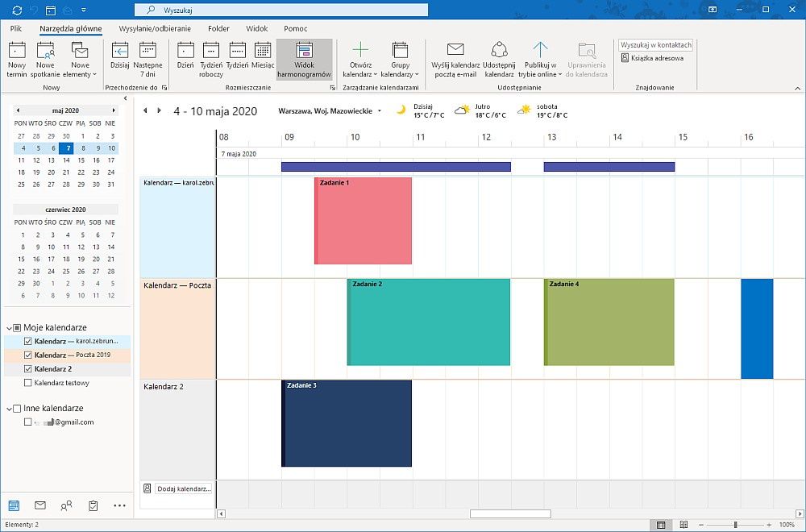Open quick access toolbar customize arrow
Screen dimensions: 806x532
click(x=84, y=10)
